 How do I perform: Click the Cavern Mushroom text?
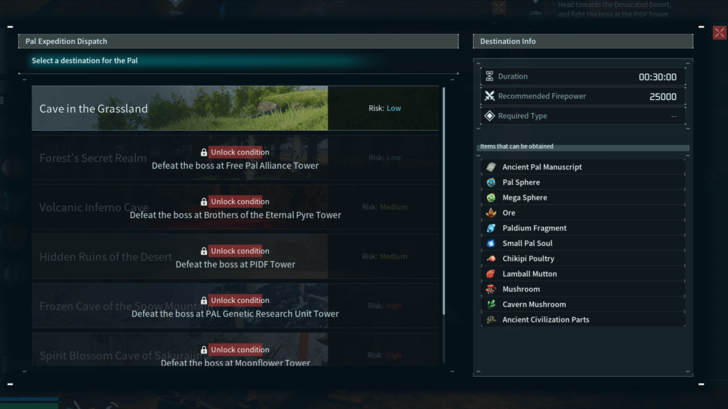pos(534,304)
